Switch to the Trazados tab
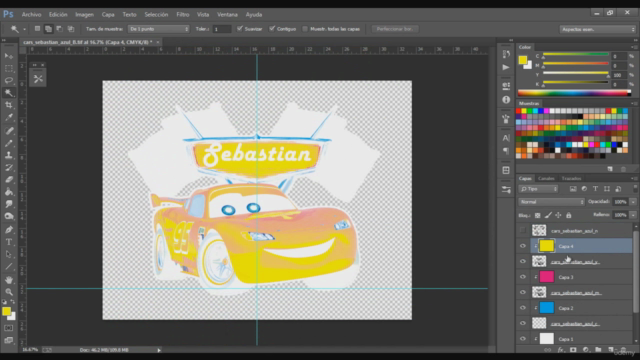The image size is (640, 360). click(x=571, y=178)
